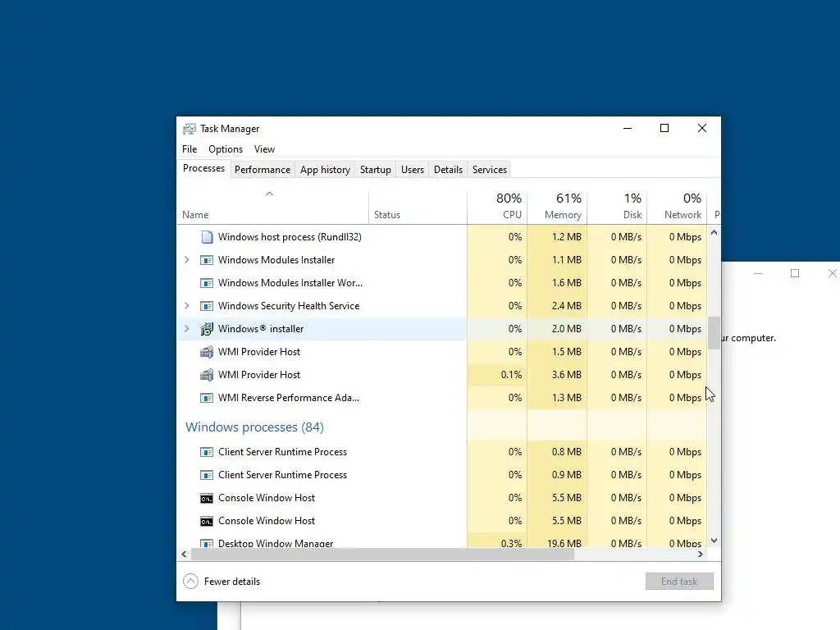The width and height of the screenshot is (840, 630).
Task: Sort by the CPU column header
Action: click(x=497, y=206)
